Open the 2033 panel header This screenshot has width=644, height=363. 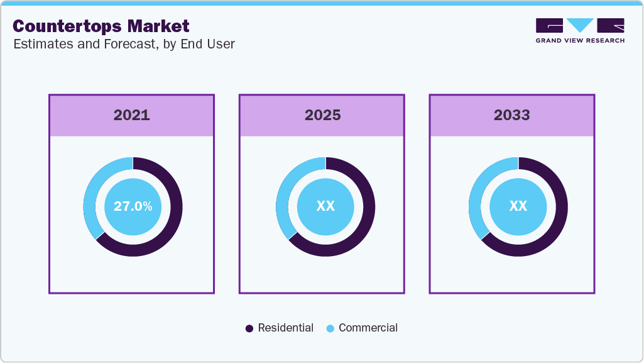click(x=511, y=115)
